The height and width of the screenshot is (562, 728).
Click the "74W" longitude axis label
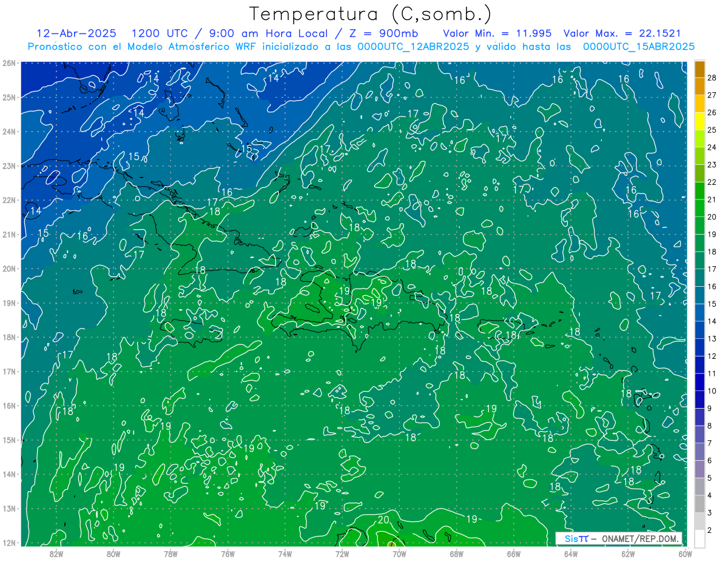tap(285, 554)
